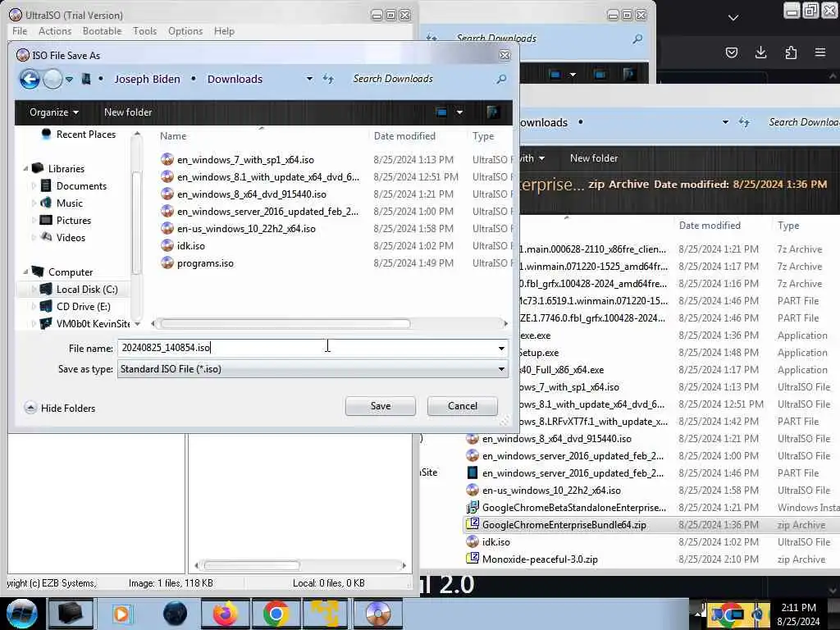The height and width of the screenshot is (630, 840).
Task: Click Hide Folders toggle
Action: (x=60, y=409)
